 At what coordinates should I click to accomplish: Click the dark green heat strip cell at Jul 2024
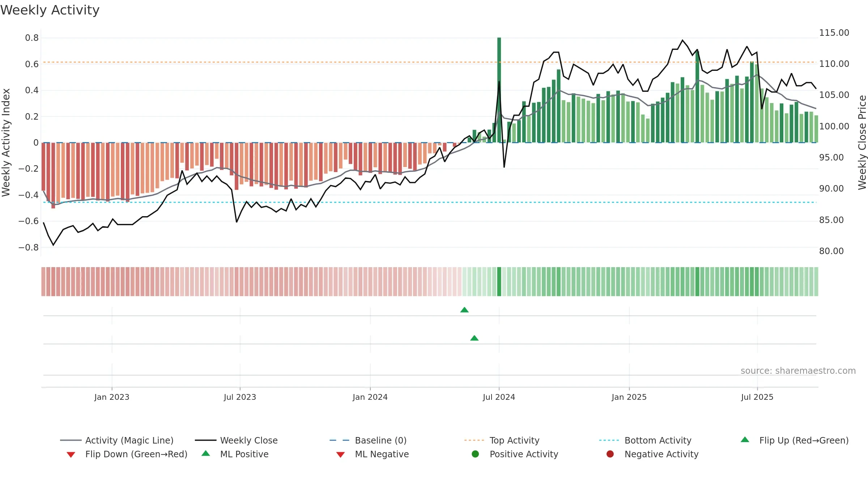(x=499, y=282)
